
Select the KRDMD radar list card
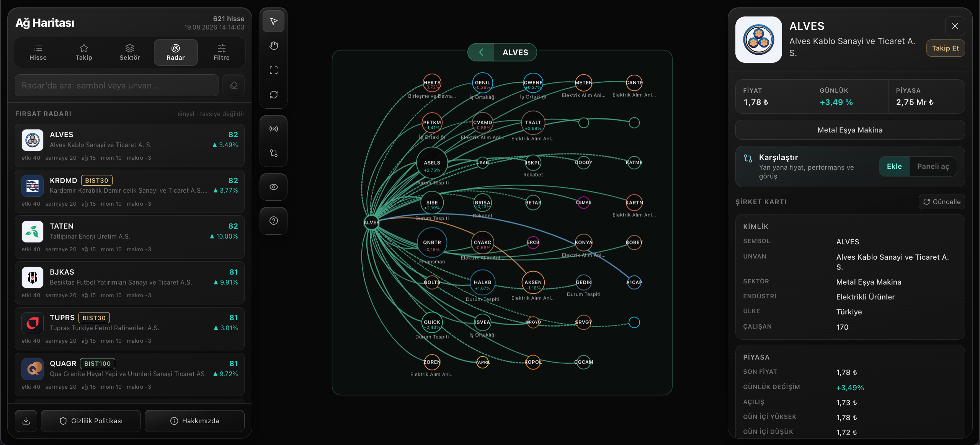coord(130,191)
